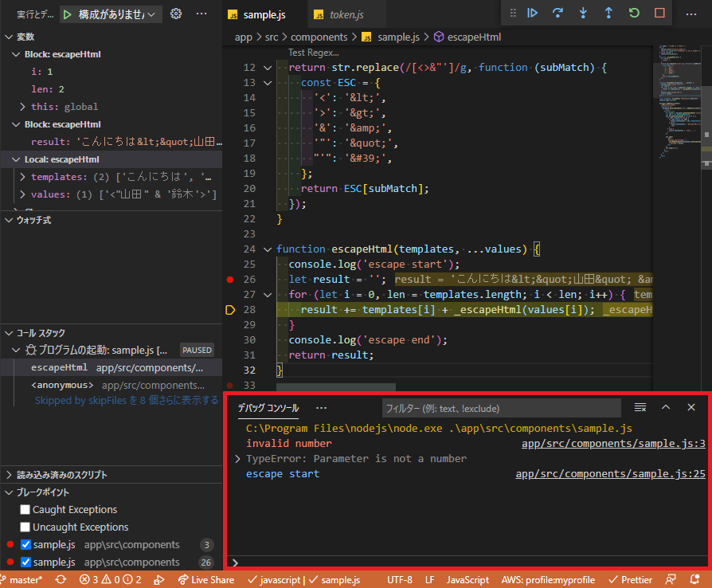Collapse the 変数 section
Image resolution: width=712 pixels, height=588 pixels.
(x=9, y=37)
